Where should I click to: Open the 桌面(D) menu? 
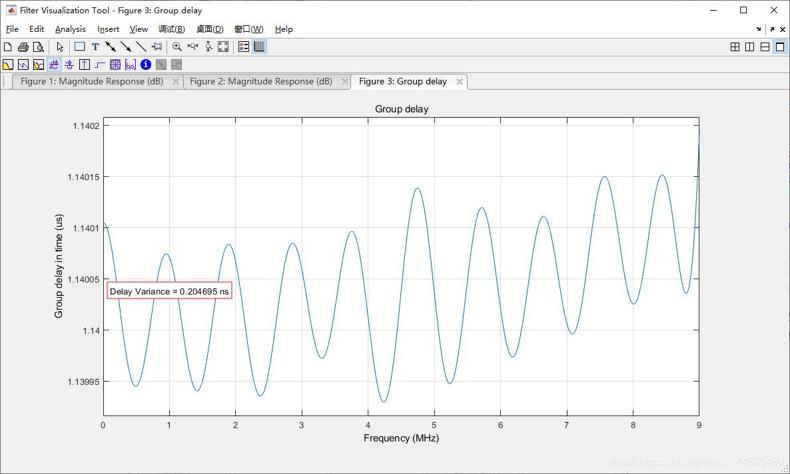pyautogui.click(x=210, y=29)
